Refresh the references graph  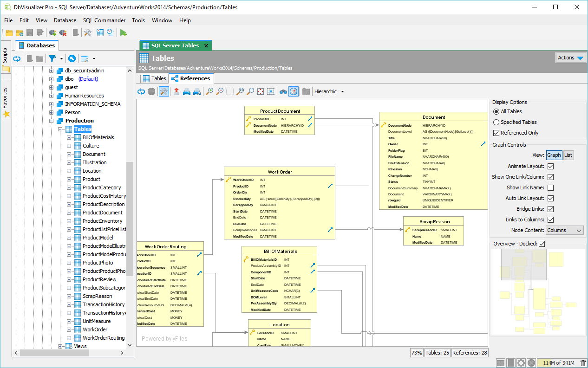141,91
